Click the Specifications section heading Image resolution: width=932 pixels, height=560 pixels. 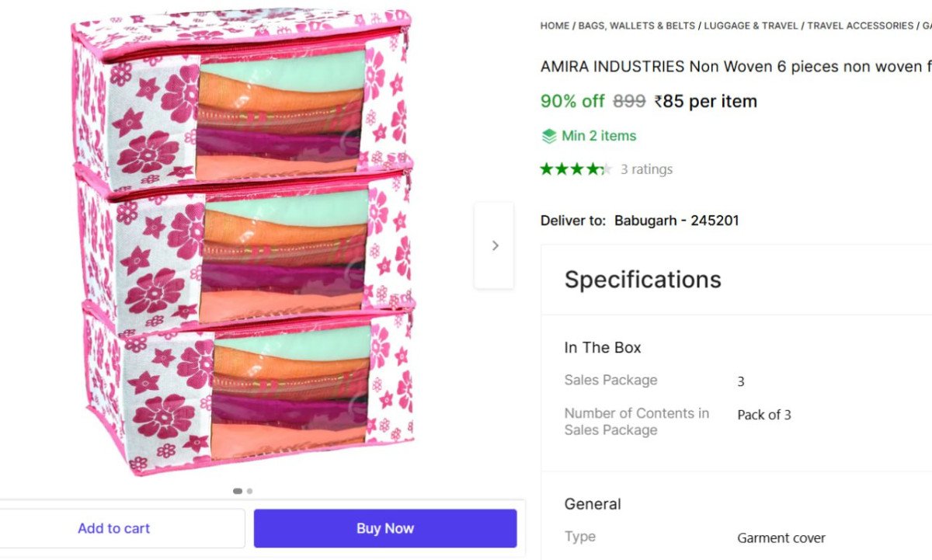642,280
